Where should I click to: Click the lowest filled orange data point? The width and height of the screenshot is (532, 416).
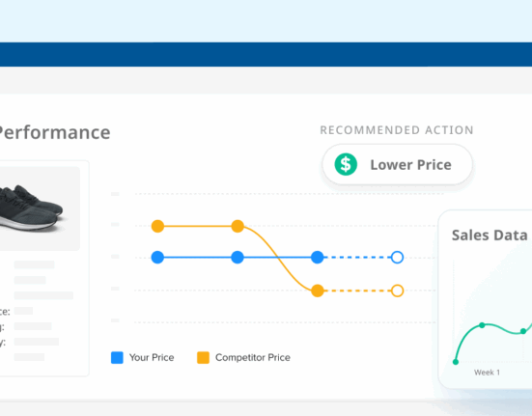click(318, 291)
